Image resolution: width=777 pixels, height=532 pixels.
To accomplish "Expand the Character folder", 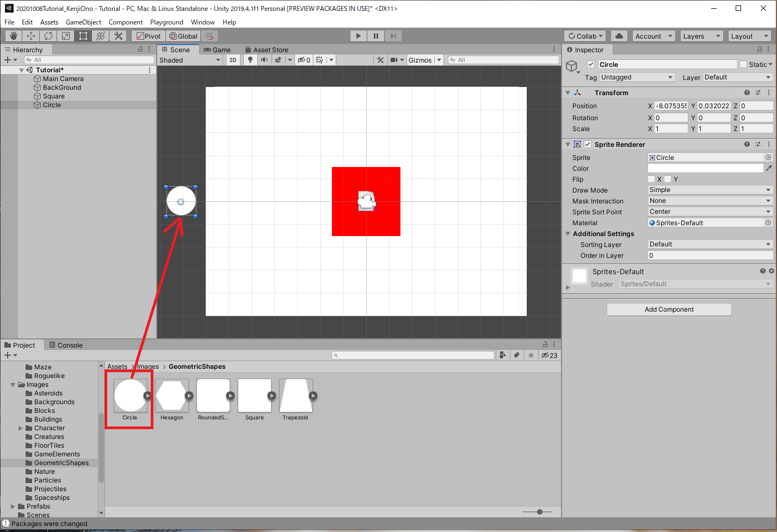I will [x=21, y=428].
